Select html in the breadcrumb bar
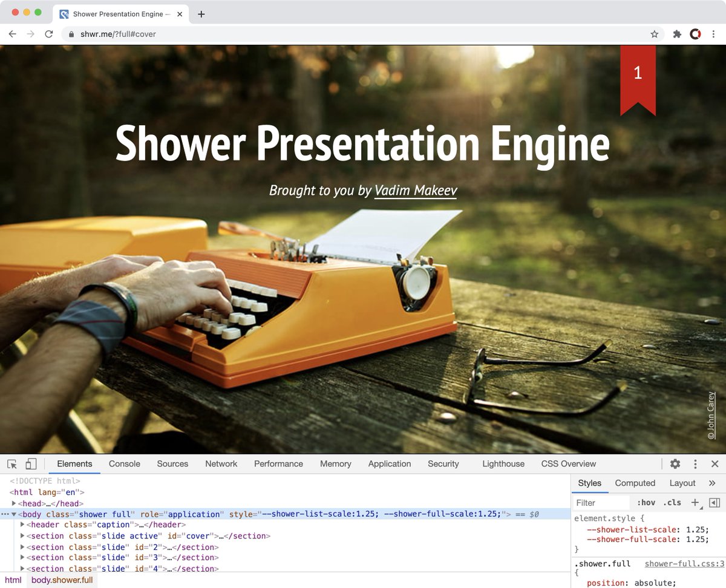726x588 pixels. click(13, 580)
